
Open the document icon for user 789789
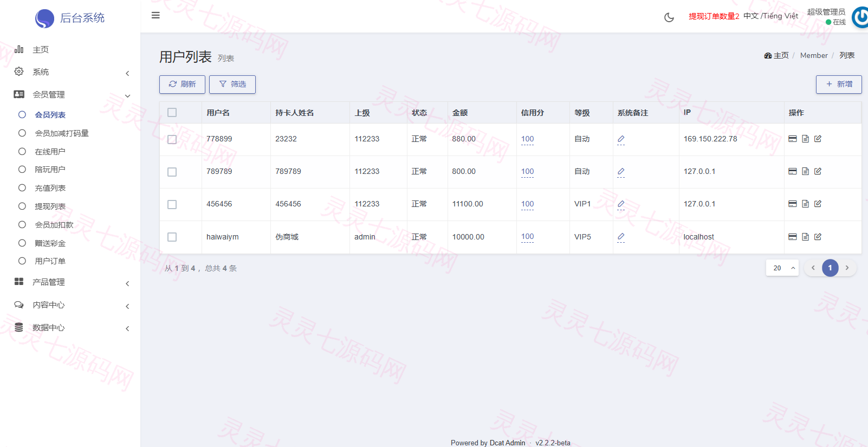point(805,171)
